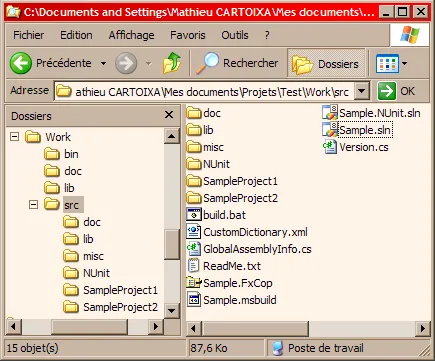Image resolution: width=435 pixels, height=361 pixels.
Task: Click tree pane horizontal scroll left arrow
Action: [14, 326]
